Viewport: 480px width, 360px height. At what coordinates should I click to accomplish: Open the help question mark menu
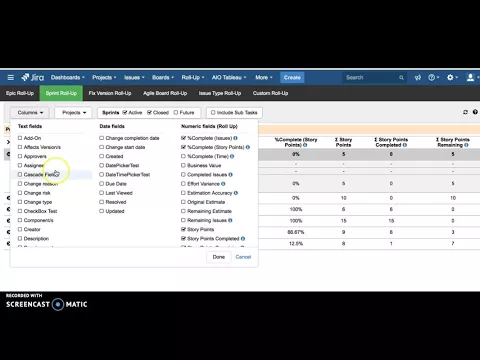click(x=433, y=78)
